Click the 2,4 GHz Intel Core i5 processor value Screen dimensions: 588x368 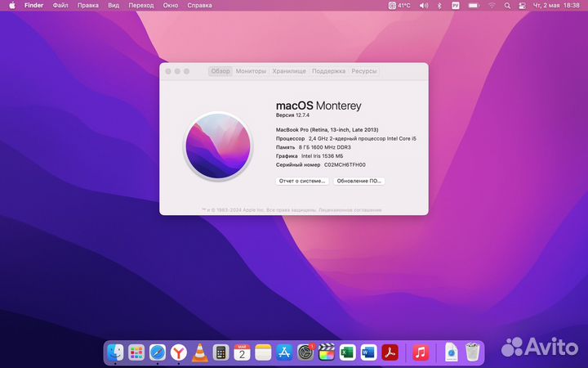point(363,138)
